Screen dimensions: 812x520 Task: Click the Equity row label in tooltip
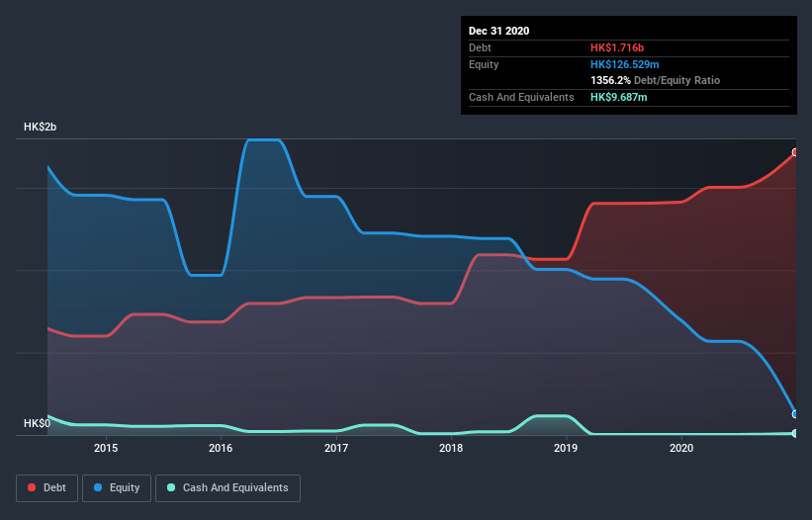(484, 64)
